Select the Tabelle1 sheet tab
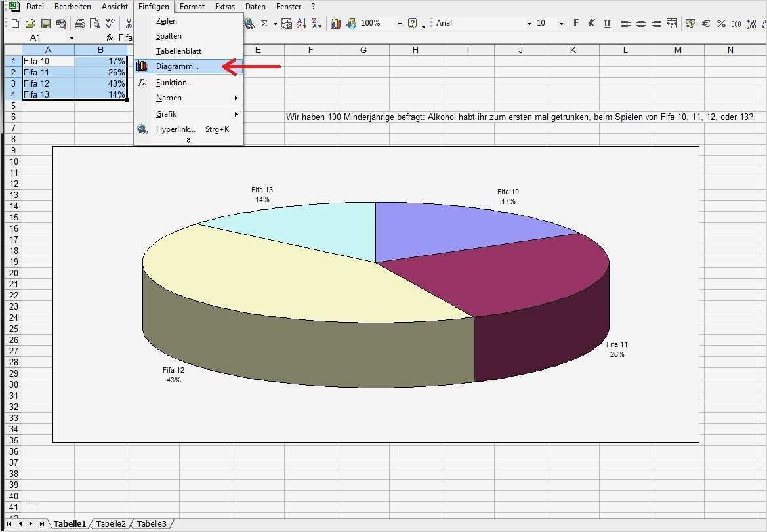 pyautogui.click(x=70, y=523)
